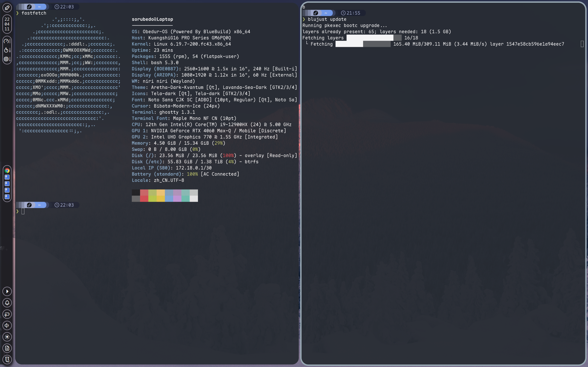This screenshot has width=588, height=367.
Task: Click the CPU chip usage indicator
Action: [6, 59]
